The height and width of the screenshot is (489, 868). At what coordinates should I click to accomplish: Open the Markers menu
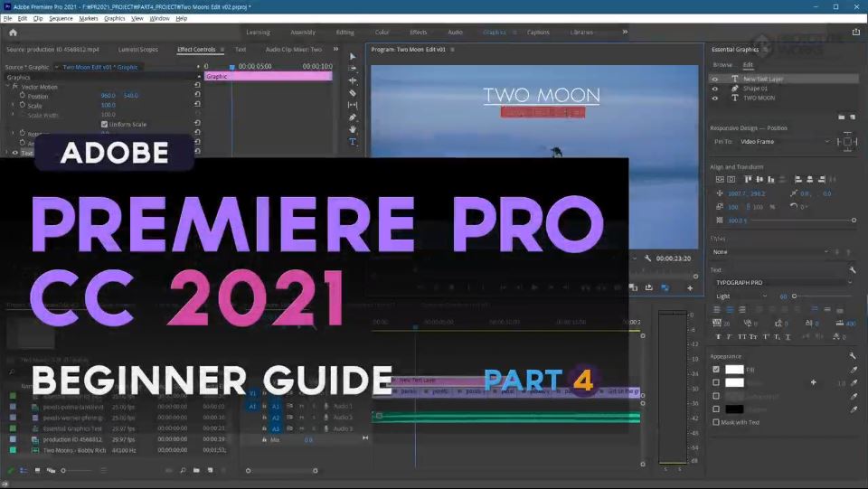pos(88,18)
